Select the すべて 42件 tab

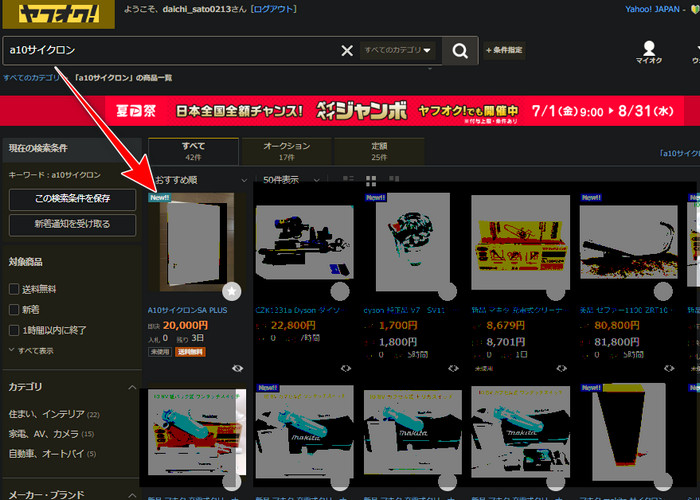(193, 151)
